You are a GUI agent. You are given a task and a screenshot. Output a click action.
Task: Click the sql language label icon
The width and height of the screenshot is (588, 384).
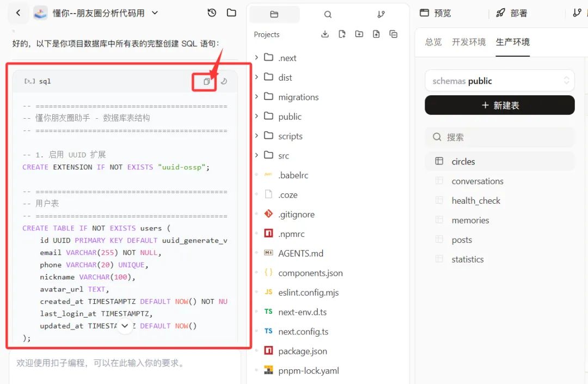pos(29,81)
